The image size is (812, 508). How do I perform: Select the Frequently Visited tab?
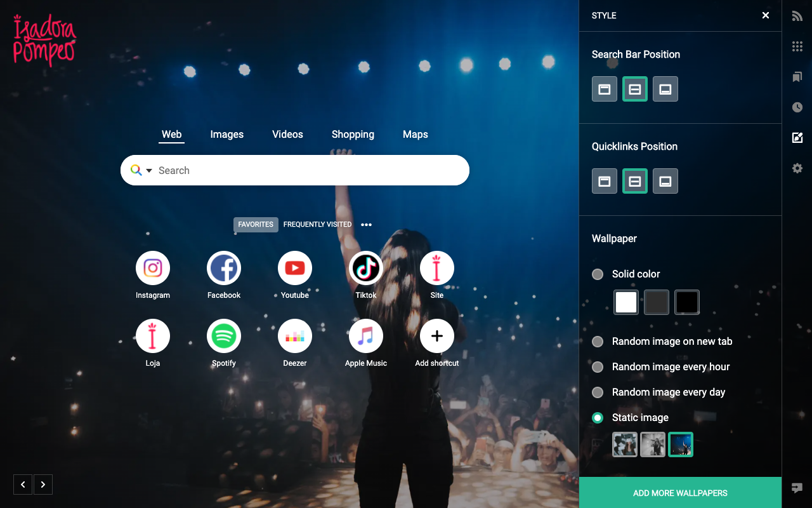(x=317, y=225)
